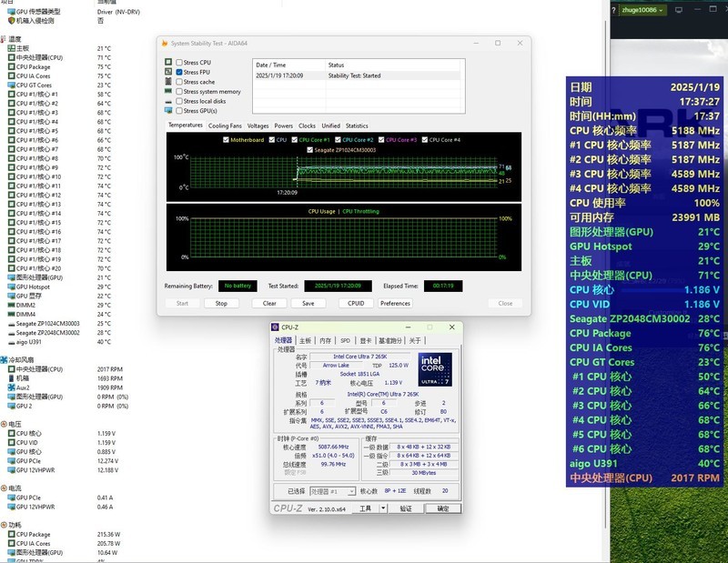This screenshot has width=728, height=563.
Task: Enable the Stress CPU checkbox
Action: (179, 63)
